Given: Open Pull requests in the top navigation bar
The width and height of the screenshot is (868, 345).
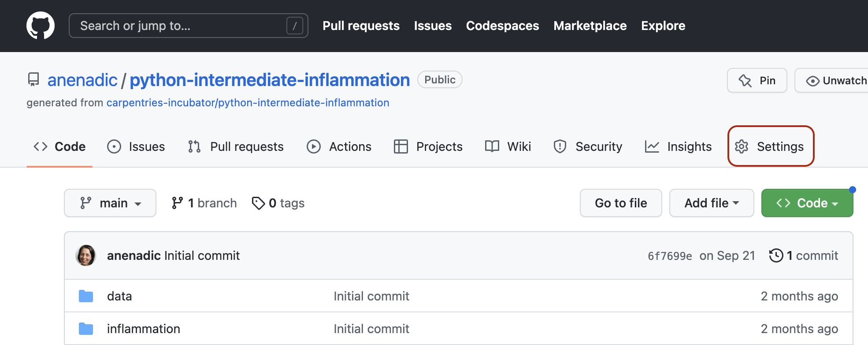Looking at the screenshot, I should click(x=361, y=26).
